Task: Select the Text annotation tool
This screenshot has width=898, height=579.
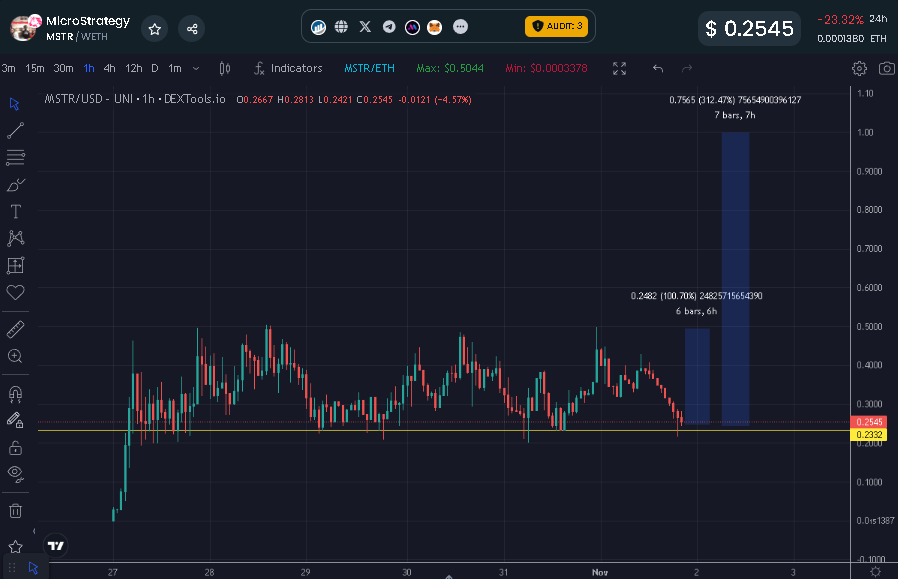Action: 15,212
